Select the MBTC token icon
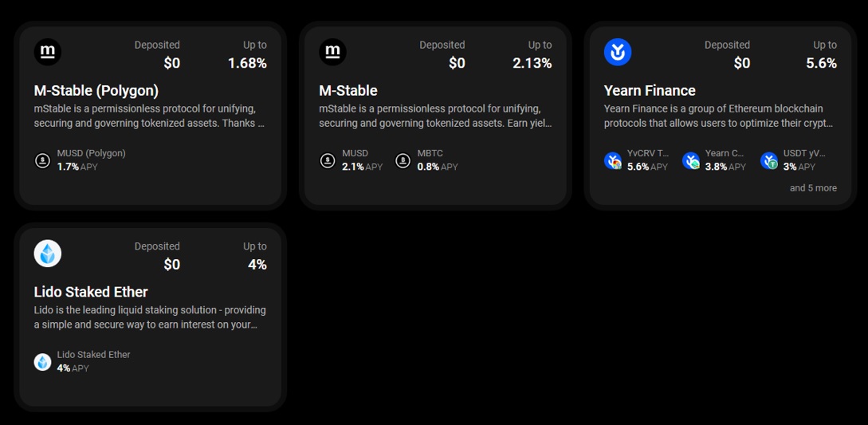 coord(403,161)
